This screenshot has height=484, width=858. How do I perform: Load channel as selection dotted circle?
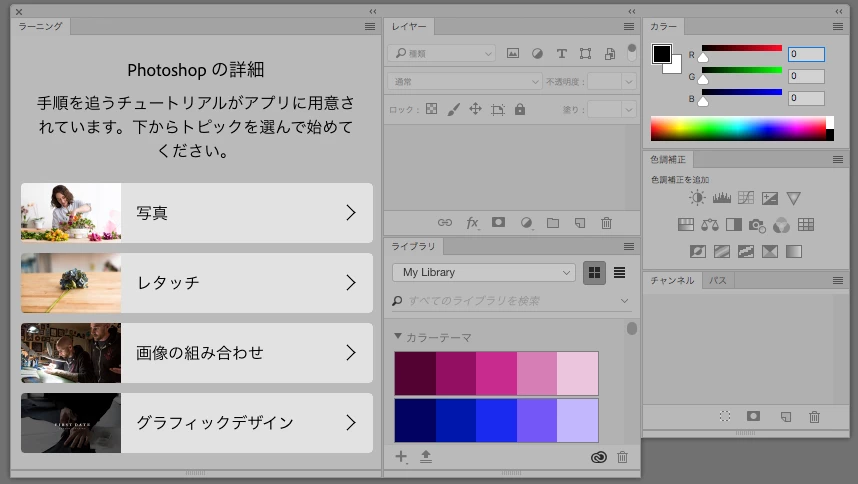(x=725, y=416)
